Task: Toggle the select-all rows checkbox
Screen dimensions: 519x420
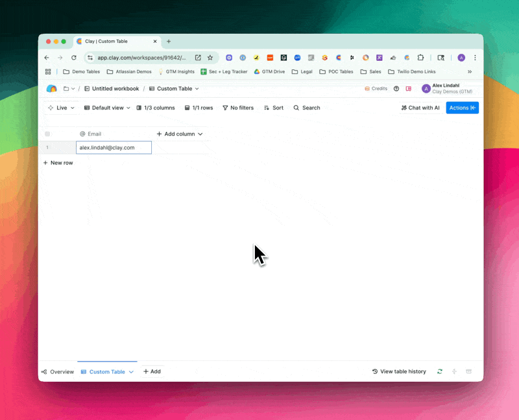Action: pos(47,134)
